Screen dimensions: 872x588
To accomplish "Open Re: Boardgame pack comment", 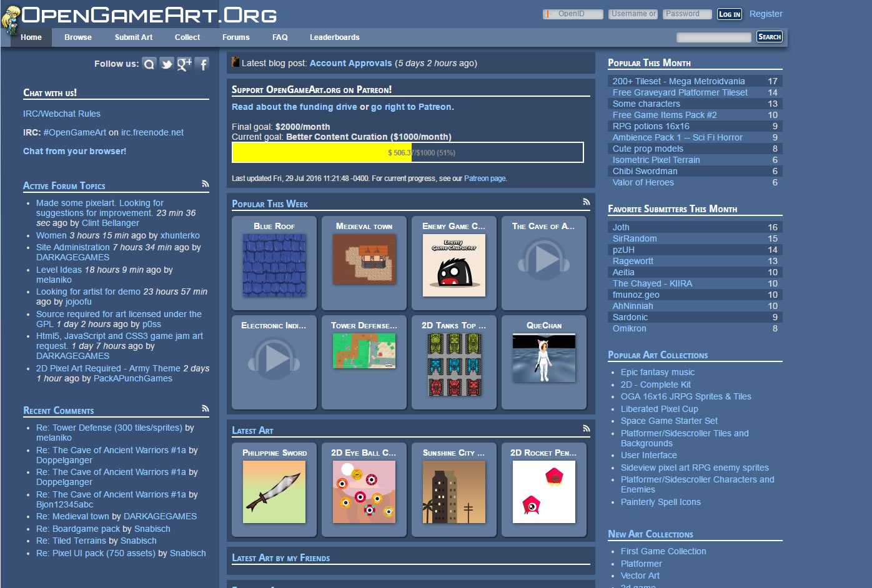I will point(78,529).
